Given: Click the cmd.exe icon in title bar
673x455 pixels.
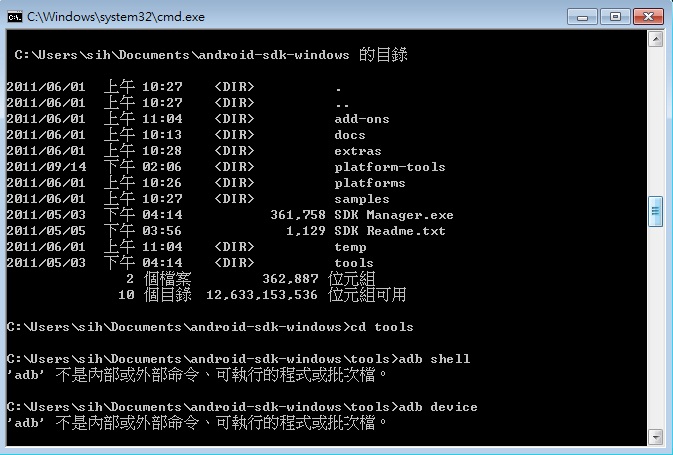Looking at the screenshot, I should [x=15, y=17].
